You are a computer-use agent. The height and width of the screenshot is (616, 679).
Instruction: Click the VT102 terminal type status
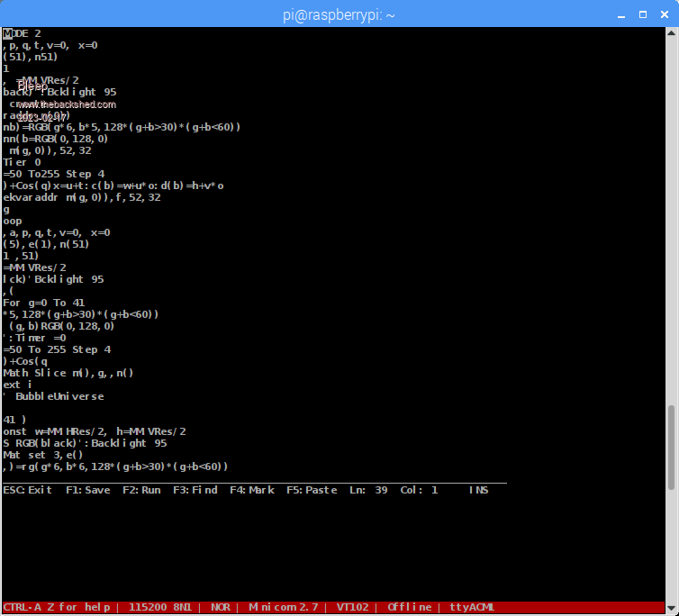coord(351,607)
